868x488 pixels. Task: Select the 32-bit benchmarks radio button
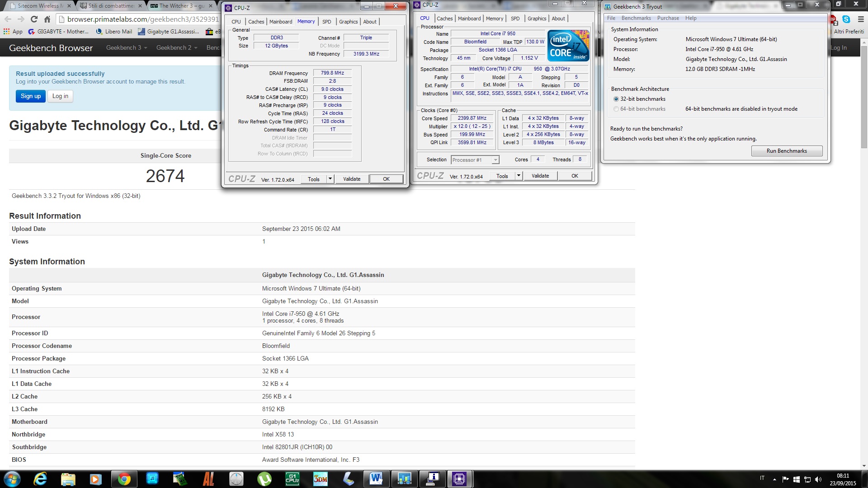616,99
